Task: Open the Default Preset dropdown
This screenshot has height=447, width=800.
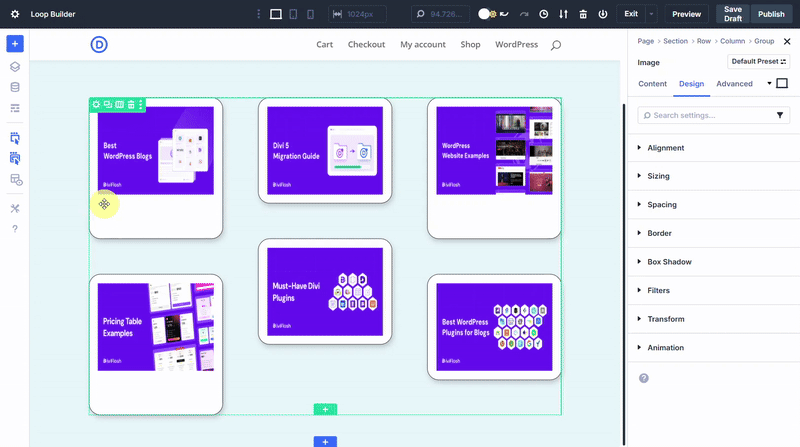Action: pos(759,62)
